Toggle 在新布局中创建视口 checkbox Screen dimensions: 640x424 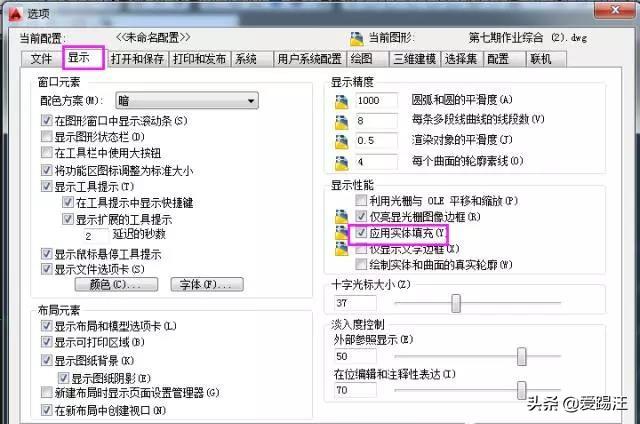click(47, 410)
